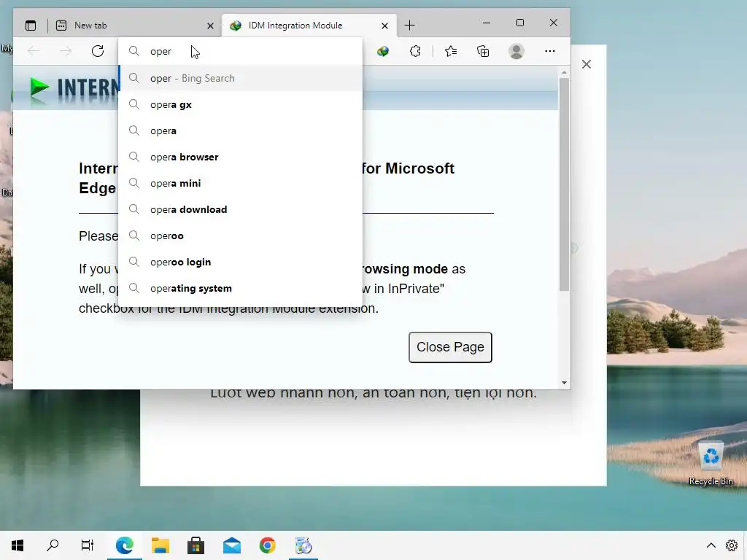This screenshot has height=560, width=747.
Task: Open taskbar Search magnifier
Action: [x=53, y=545]
